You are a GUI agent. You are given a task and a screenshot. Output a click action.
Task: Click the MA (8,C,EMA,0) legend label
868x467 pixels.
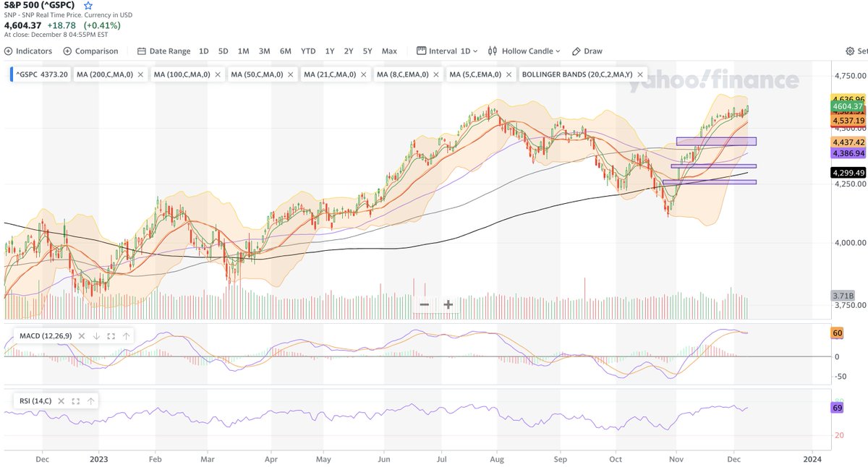tap(403, 74)
